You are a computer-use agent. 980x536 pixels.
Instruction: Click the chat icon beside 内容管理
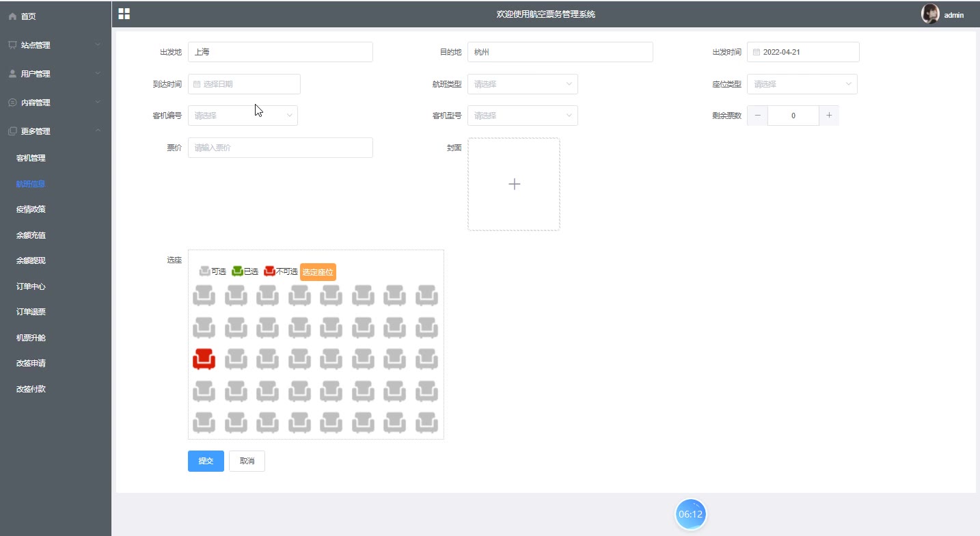12,103
